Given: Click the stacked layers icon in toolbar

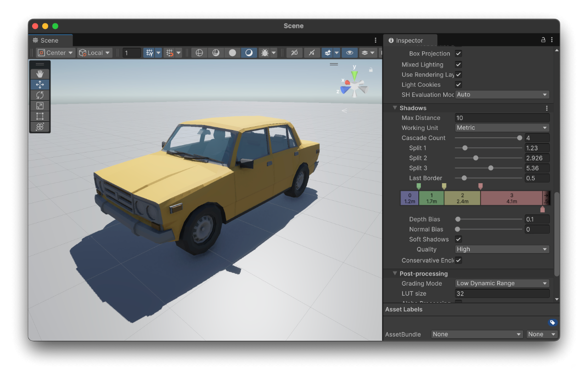Looking at the screenshot, I should click(x=364, y=53).
